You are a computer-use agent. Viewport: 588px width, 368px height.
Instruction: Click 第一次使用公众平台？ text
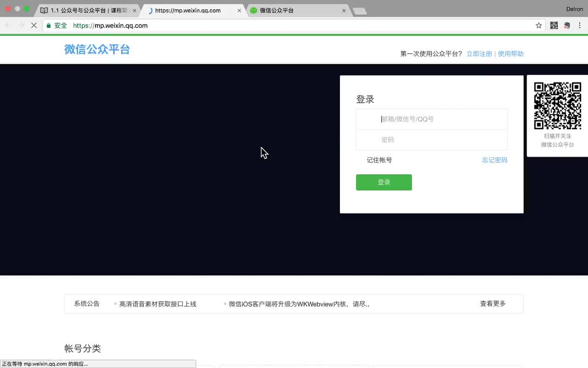pyautogui.click(x=431, y=54)
